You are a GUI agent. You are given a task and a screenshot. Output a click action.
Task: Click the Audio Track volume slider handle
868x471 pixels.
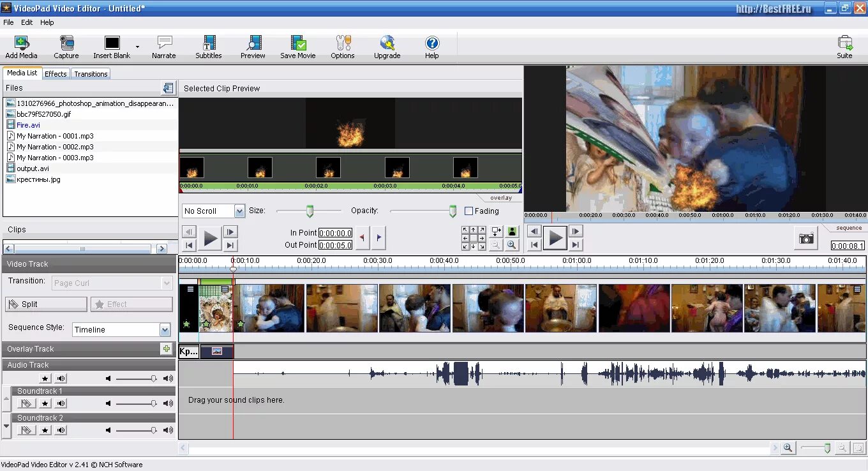click(154, 378)
